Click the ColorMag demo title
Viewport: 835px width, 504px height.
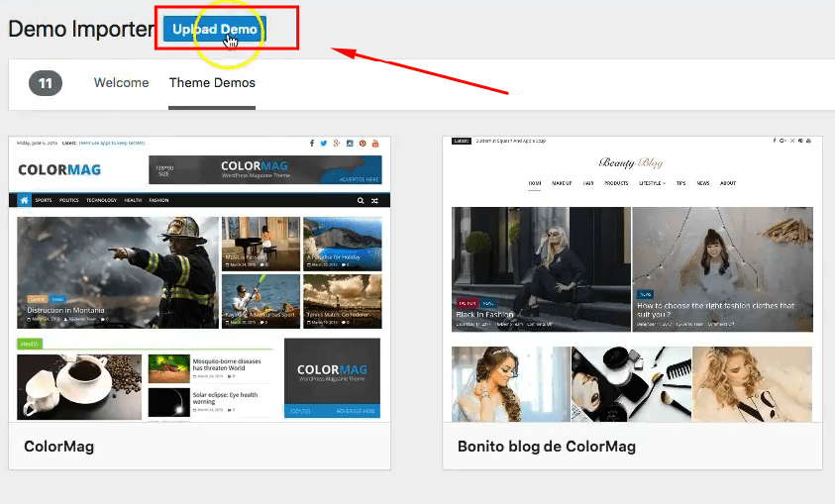coord(59,446)
